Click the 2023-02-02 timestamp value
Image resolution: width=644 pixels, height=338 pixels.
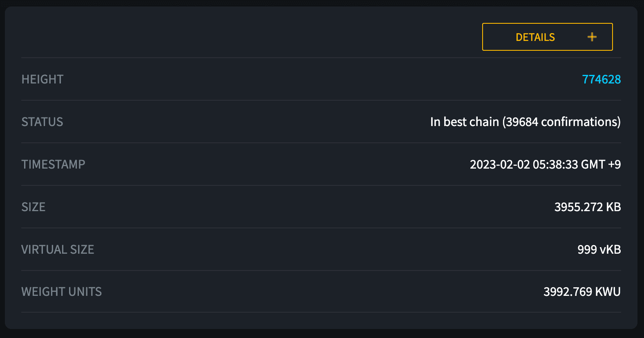pyautogui.click(x=545, y=164)
